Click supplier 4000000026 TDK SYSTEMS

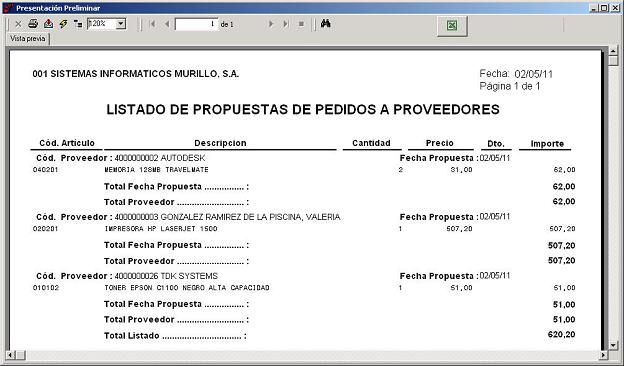[166, 276]
